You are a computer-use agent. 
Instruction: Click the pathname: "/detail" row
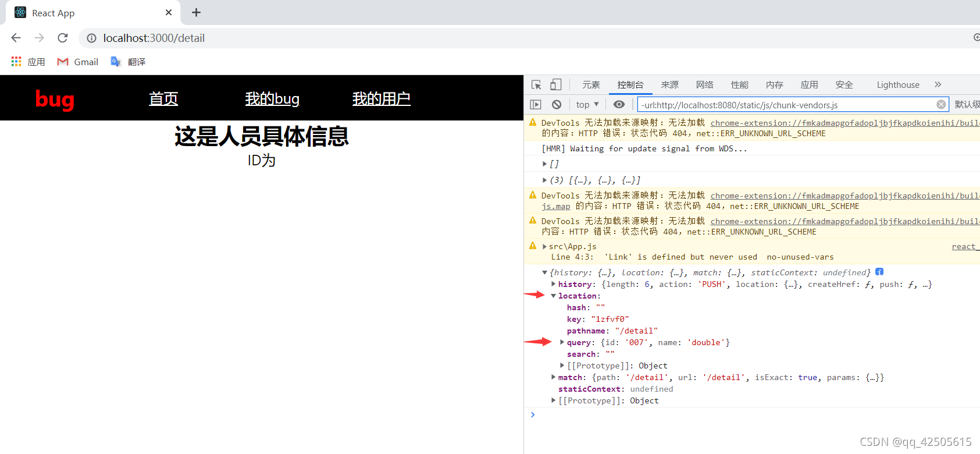point(612,331)
